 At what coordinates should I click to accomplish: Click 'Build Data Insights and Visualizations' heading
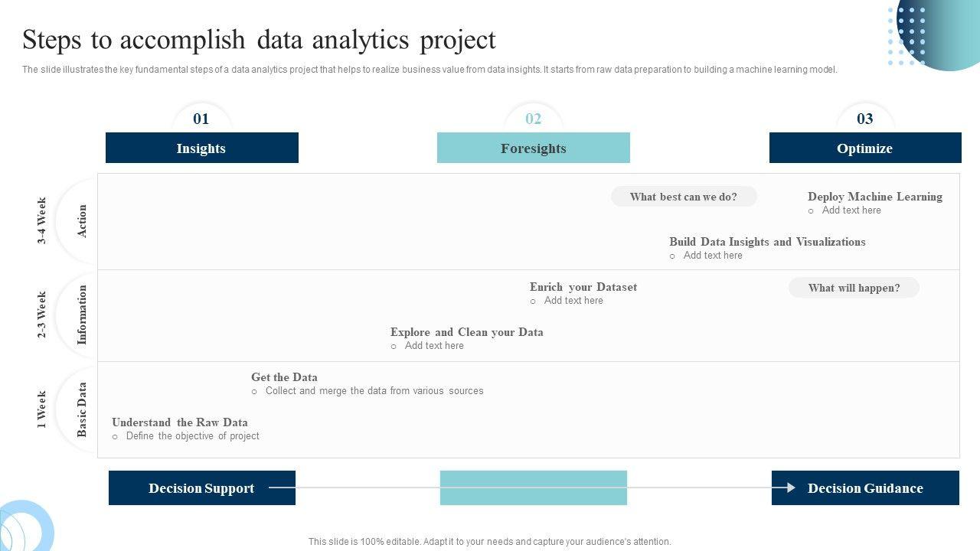767,242
